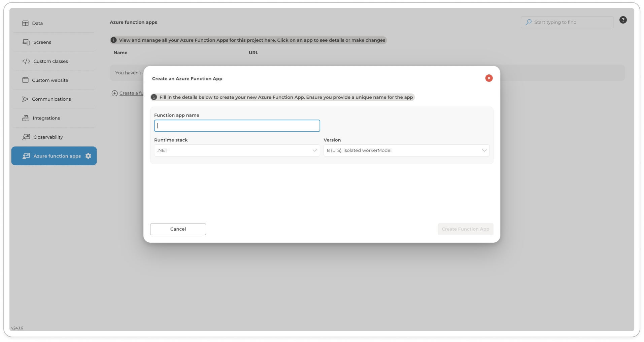Click the Custom classes code icon
This screenshot has height=342, width=644.
click(x=26, y=61)
